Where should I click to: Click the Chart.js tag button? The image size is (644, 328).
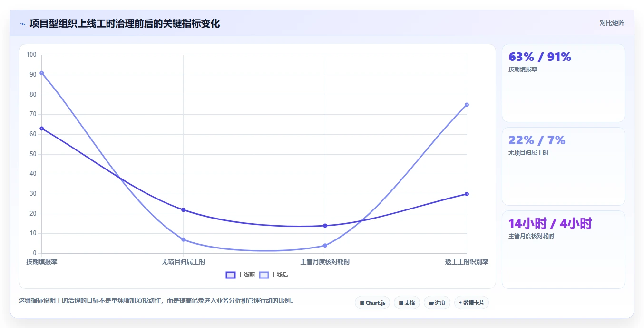pos(372,303)
